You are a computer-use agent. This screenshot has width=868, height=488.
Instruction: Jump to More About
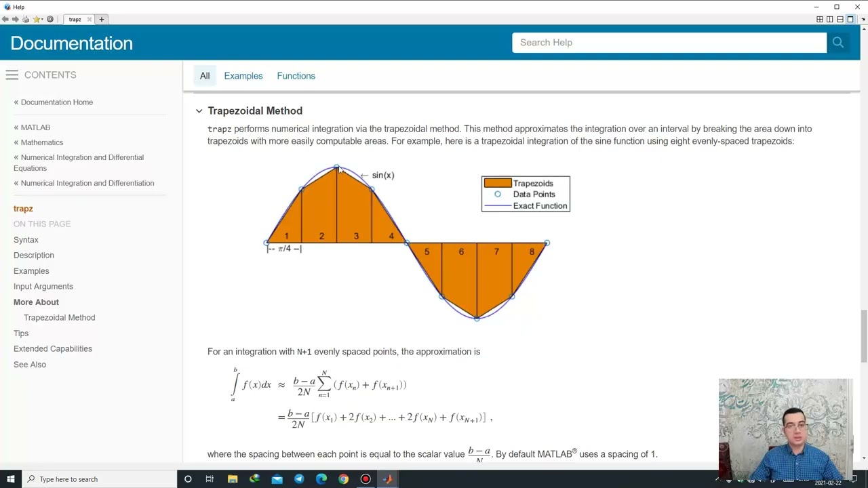(x=36, y=302)
